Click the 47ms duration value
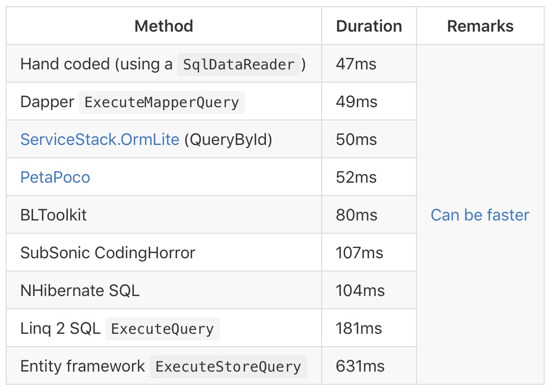The height and width of the screenshot is (392, 560). click(356, 64)
